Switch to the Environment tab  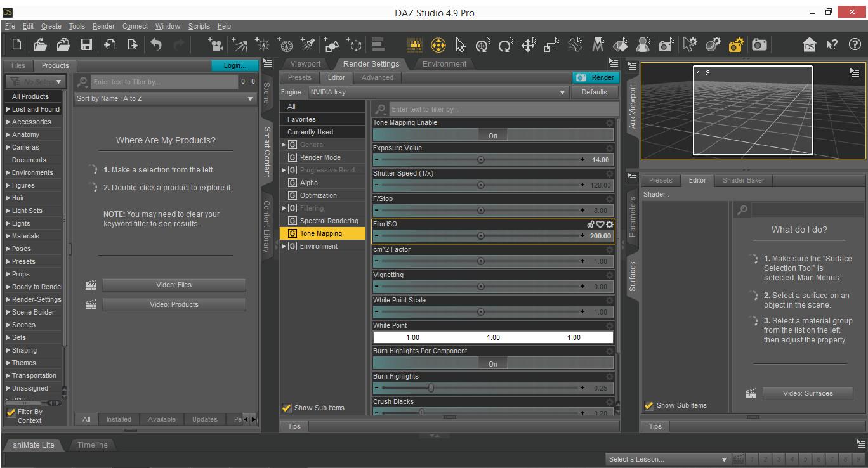(x=444, y=64)
